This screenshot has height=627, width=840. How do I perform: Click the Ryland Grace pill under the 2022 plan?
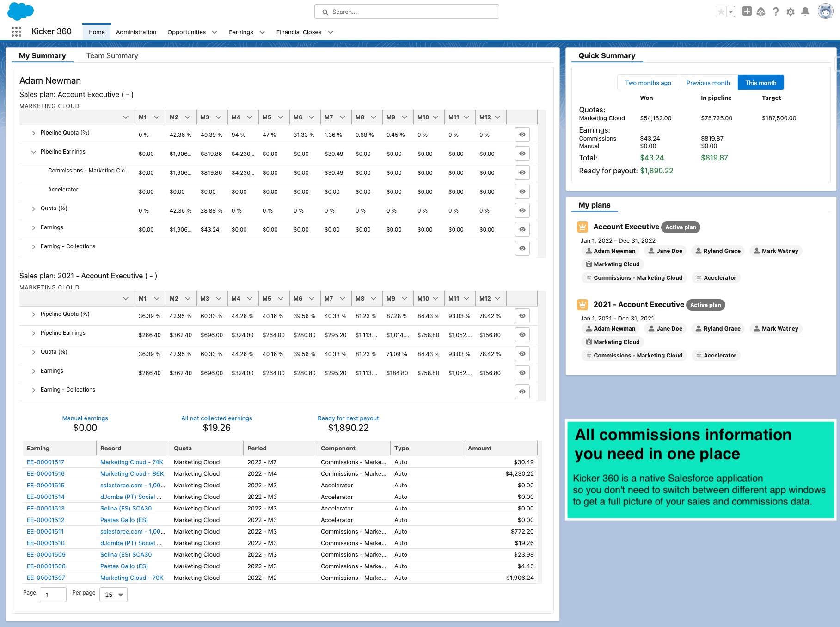pyautogui.click(x=718, y=251)
